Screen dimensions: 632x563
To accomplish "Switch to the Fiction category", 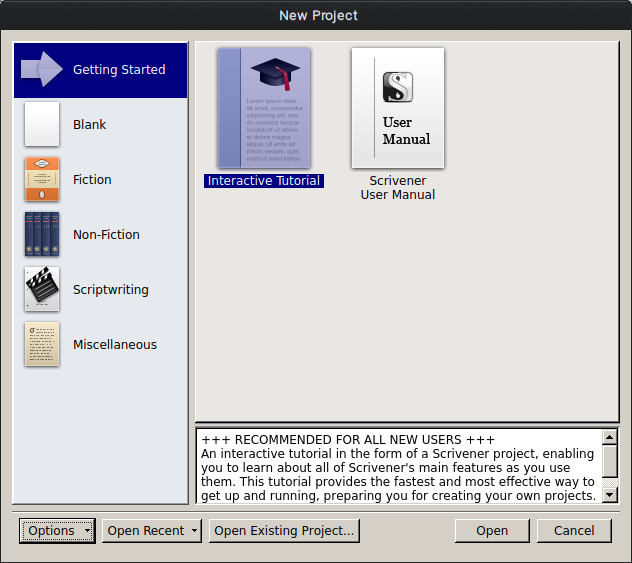I will 100,179.
